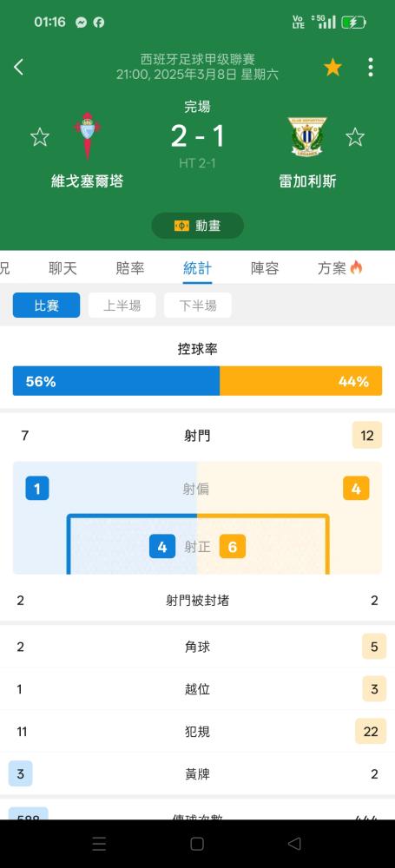This screenshot has height=868, width=395.
Task: Tap the blue 射正 4 shots badge
Action: coord(162,547)
